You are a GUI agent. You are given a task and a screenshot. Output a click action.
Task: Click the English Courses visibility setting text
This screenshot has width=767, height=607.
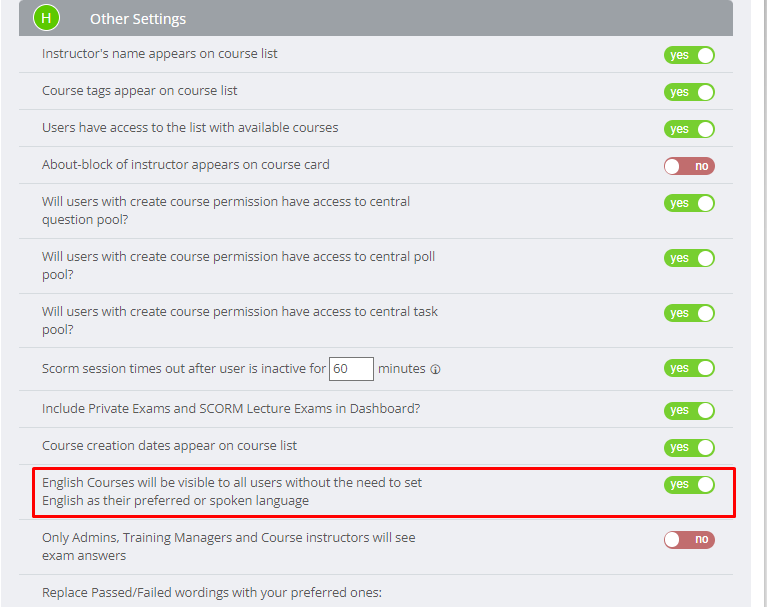click(x=232, y=492)
